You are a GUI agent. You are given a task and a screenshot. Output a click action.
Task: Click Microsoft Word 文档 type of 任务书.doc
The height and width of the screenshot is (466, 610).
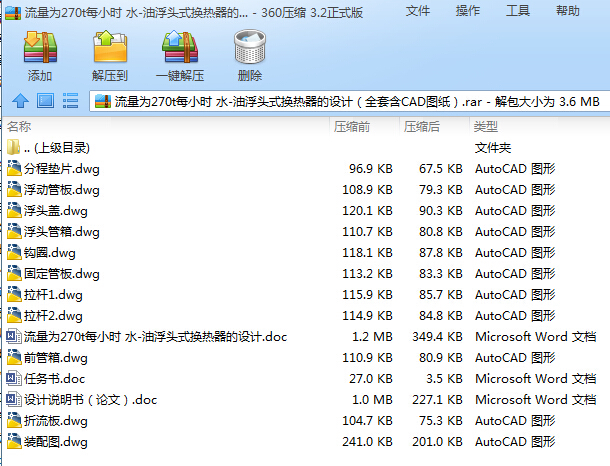click(x=536, y=379)
